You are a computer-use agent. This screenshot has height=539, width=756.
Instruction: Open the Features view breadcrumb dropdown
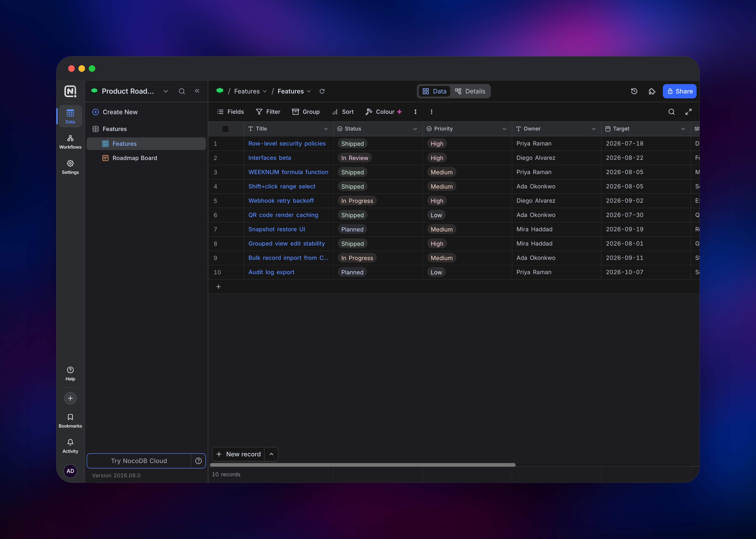(294, 91)
